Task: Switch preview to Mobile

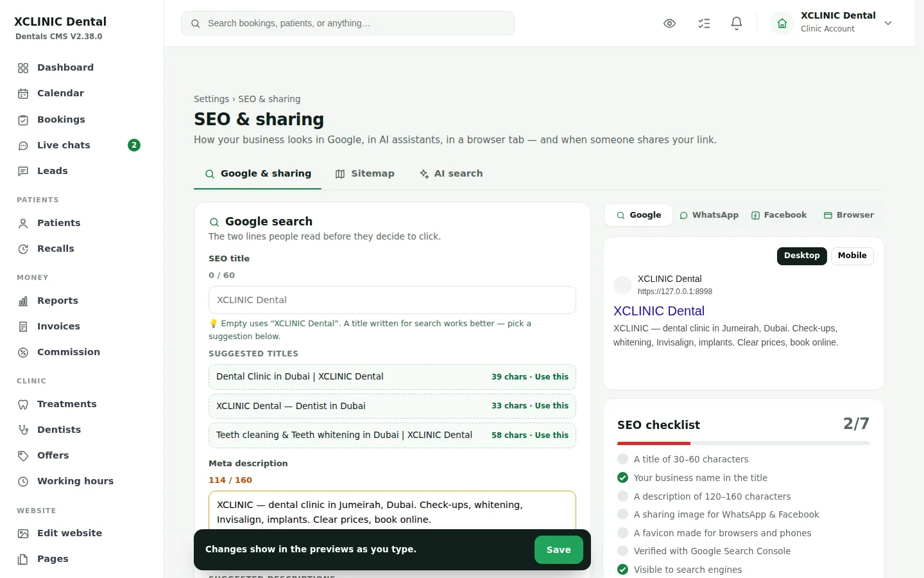Action: coord(852,256)
